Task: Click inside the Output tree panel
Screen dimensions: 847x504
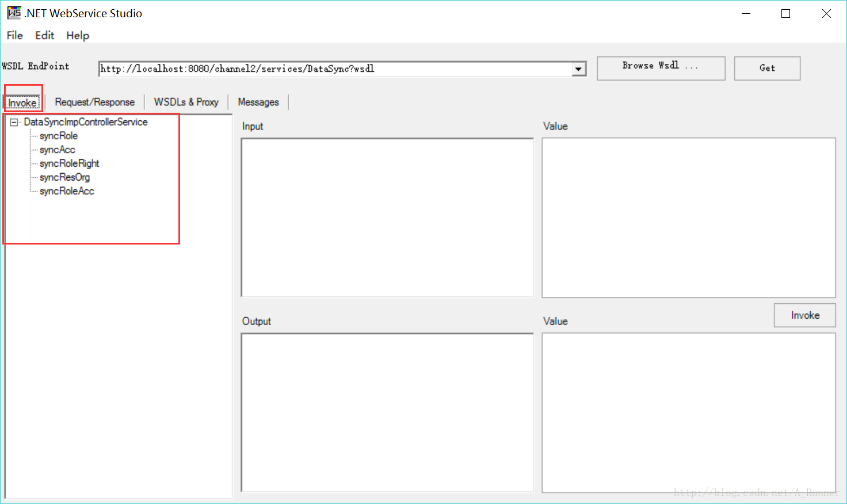Action: coord(387,413)
